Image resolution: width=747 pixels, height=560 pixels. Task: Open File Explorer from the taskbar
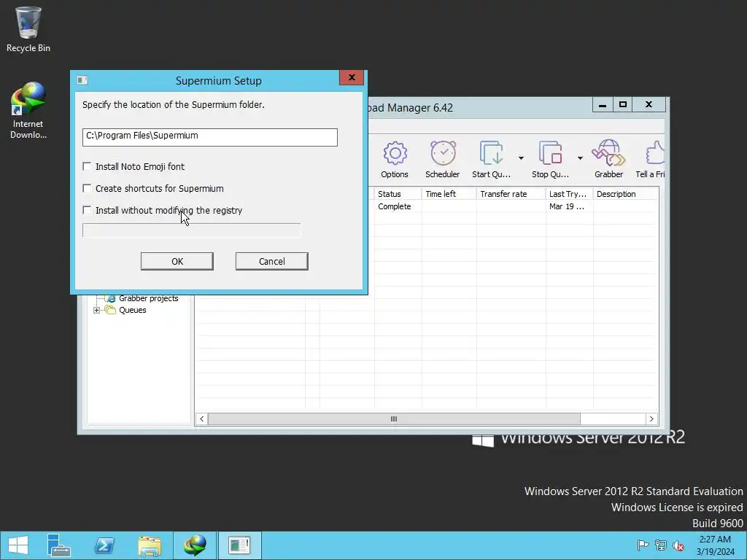[x=150, y=545]
